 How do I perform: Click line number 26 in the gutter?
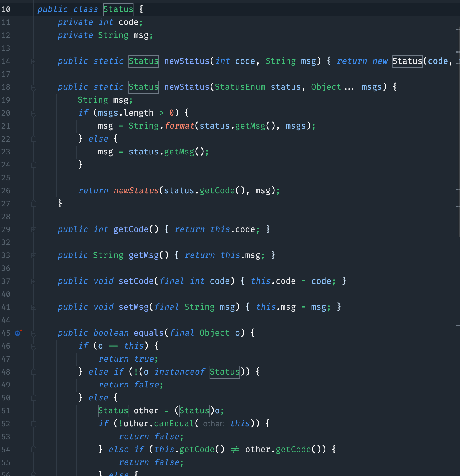tap(6, 191)
